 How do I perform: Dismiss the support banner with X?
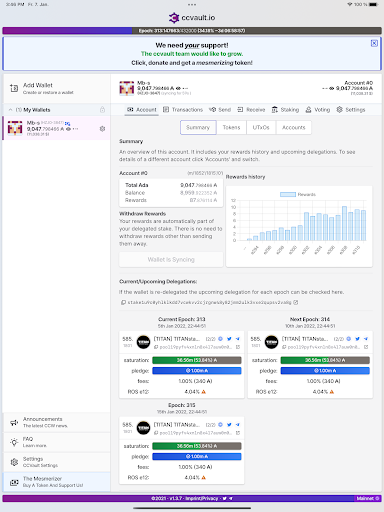click(x=374, y=43)
